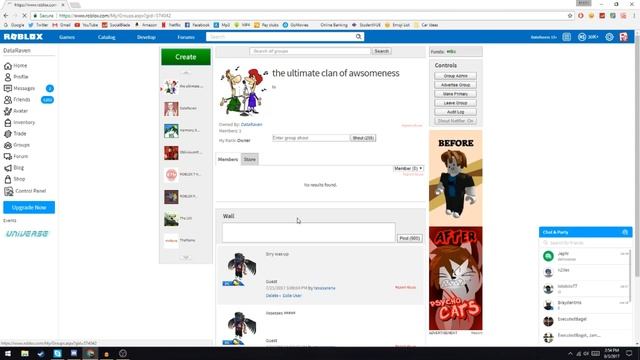Click the group Search button

382,51
